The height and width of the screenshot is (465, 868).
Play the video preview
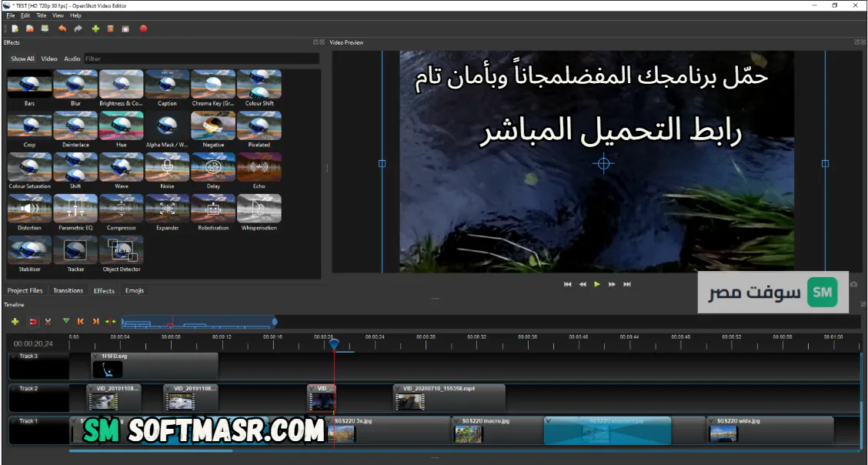(x=597, y=284)
